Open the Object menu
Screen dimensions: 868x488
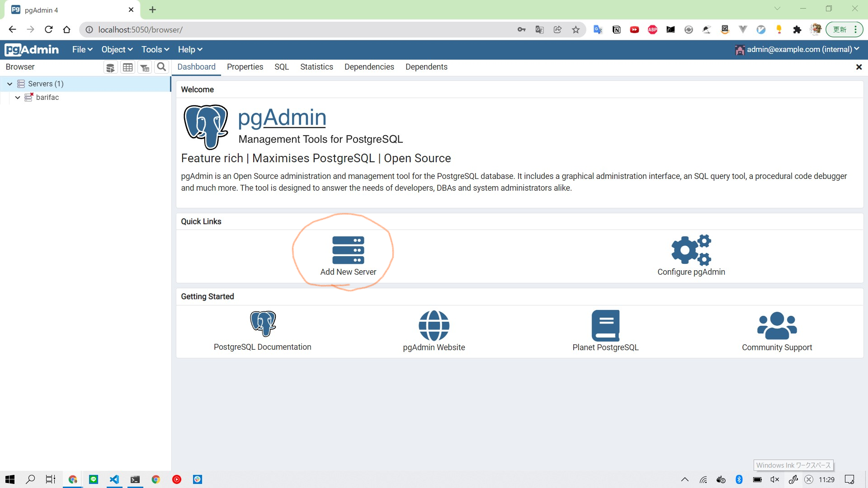(117, 50)
